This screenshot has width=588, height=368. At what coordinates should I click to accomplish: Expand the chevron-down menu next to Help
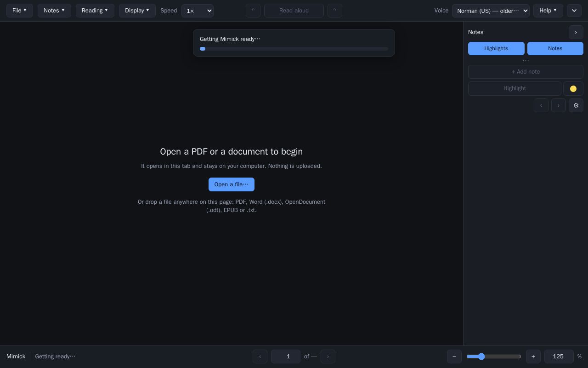[574, 11]
